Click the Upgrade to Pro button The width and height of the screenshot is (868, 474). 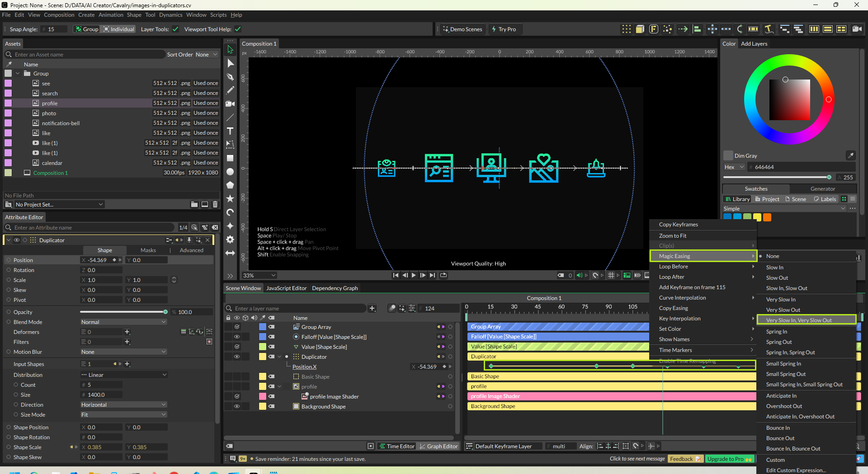tap(729, 459)
